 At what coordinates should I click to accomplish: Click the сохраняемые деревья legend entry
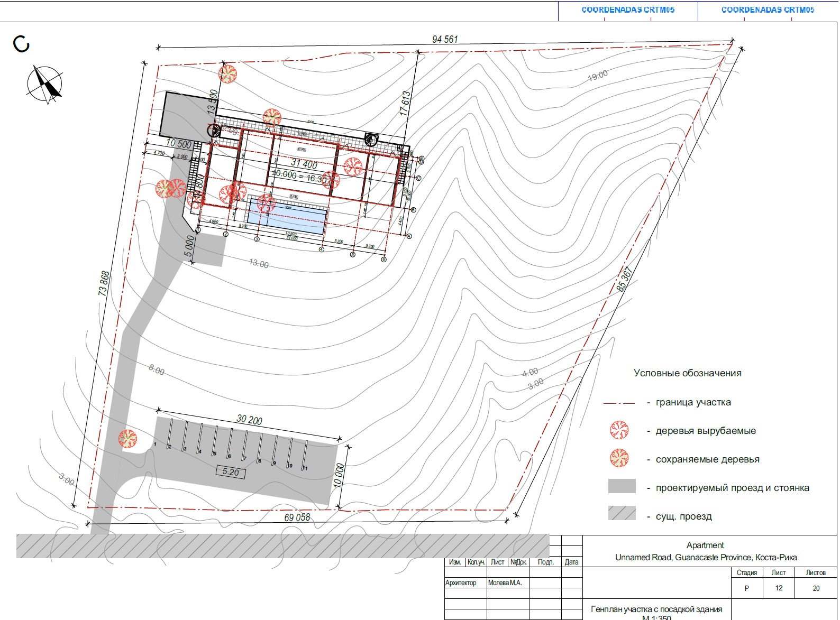point(708,459)
